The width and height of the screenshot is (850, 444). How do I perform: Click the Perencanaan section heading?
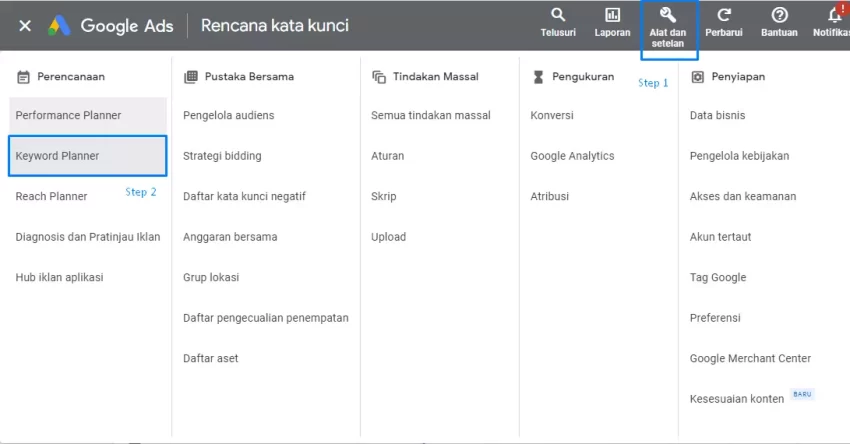pyautogui.click(x=70, y=77)
